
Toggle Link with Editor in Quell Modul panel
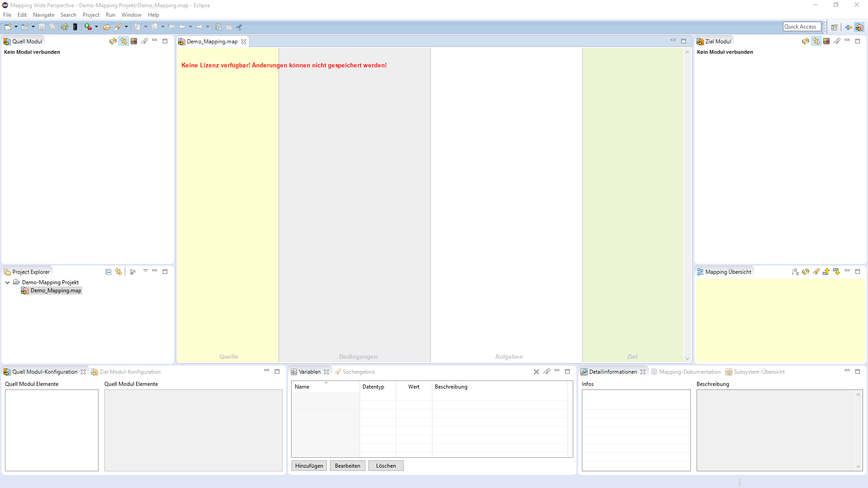pos(123,41)
